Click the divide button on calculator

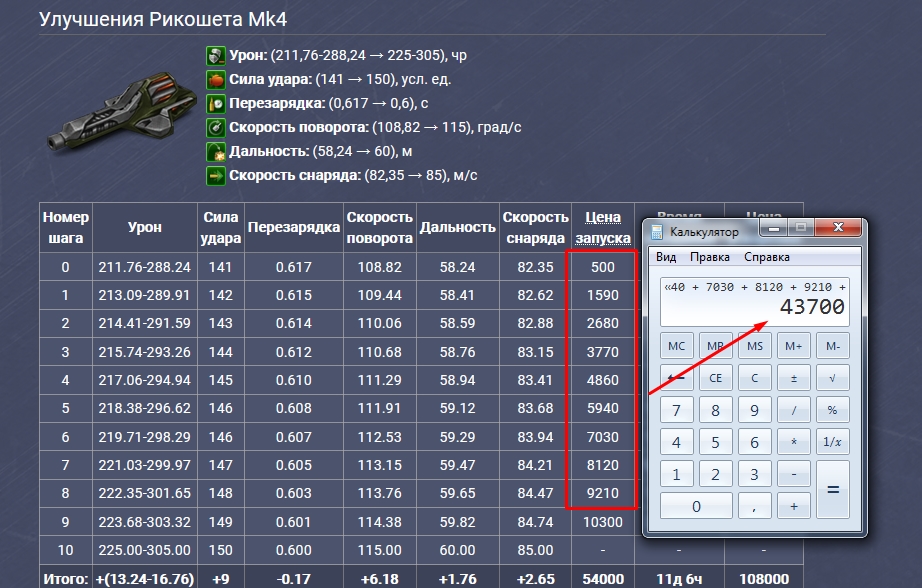point(793,410)
